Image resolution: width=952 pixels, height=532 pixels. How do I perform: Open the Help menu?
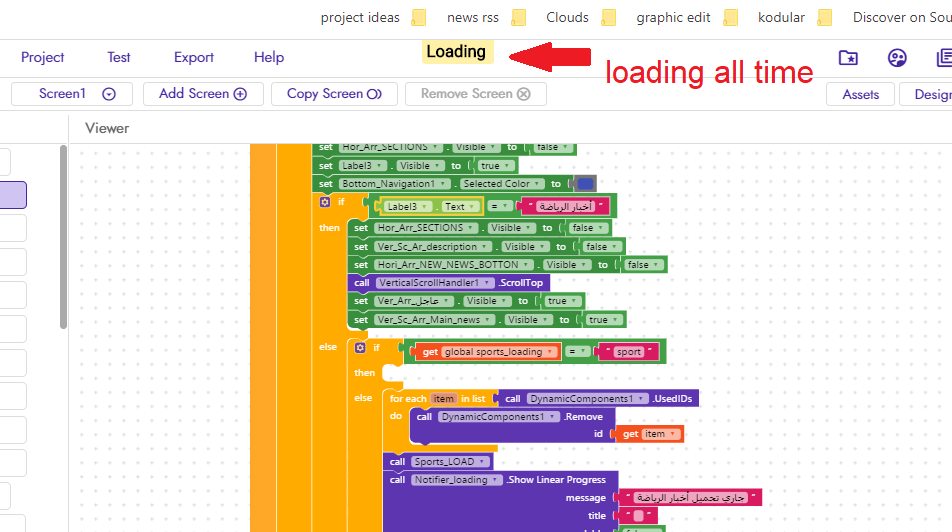tap(269, 57)
